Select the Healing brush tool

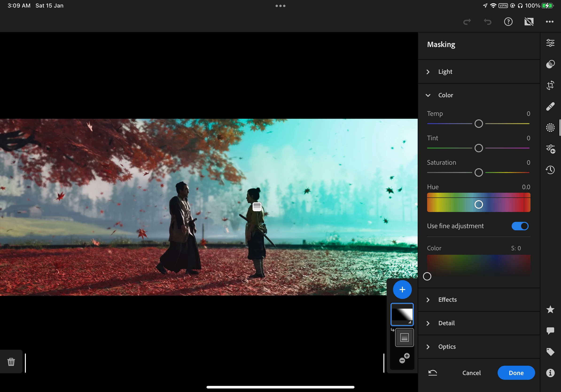pos(550,106)
